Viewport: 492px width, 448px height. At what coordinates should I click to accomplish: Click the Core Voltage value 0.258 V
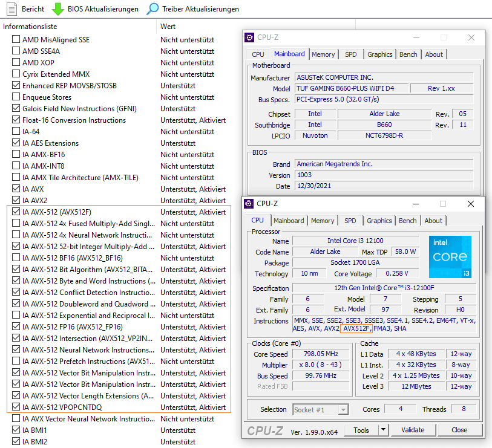(397, 273)
